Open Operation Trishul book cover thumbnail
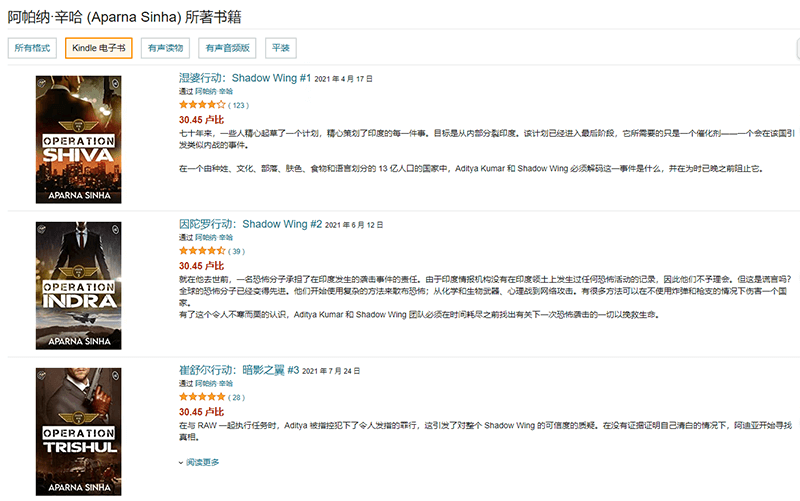The image size is (800, 501). pos(79,432)
